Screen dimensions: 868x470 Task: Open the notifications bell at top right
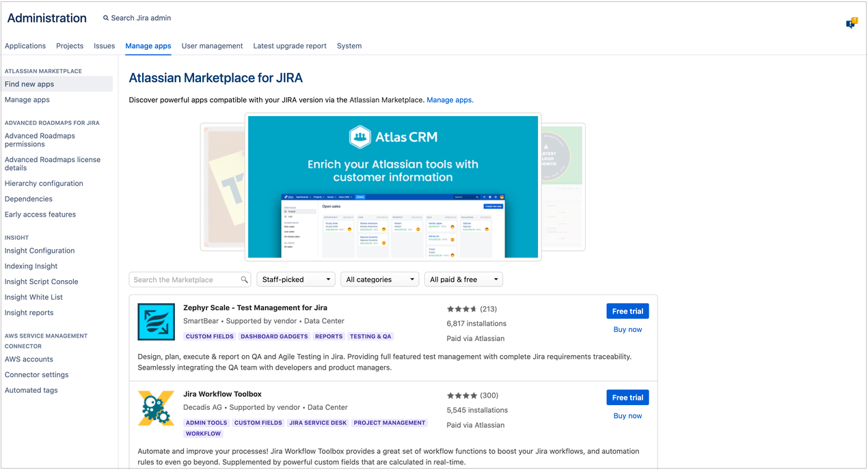tap(851, 23)
